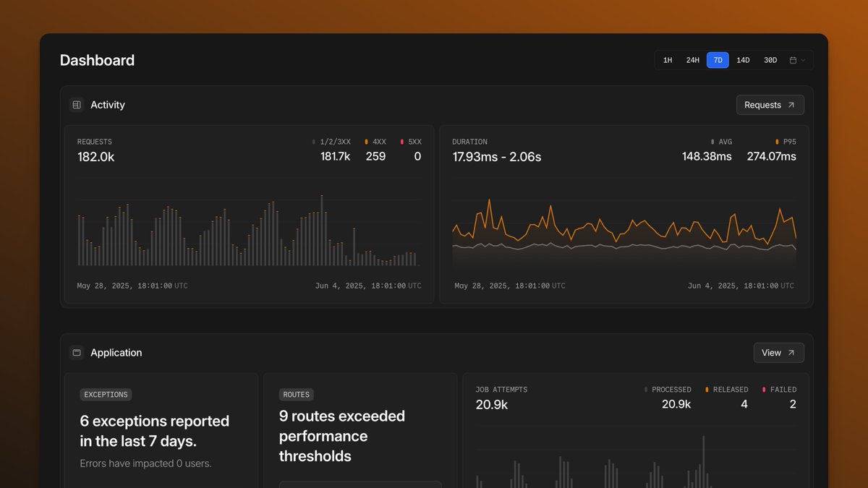Image resolution: width=868 pixels, height=488 pixels.
Task: Click the DURATION chart label
Action: coord(469,142)
